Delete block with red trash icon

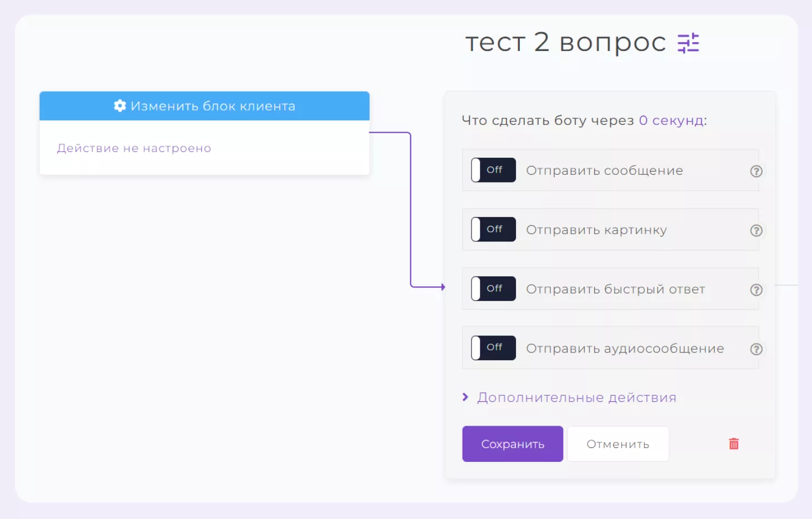pyautogui.click(x=734, y=444)
